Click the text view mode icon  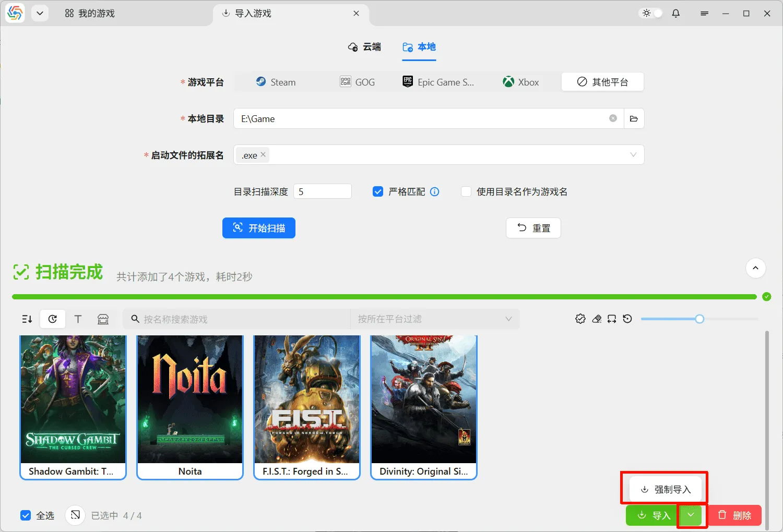(78, 319)
